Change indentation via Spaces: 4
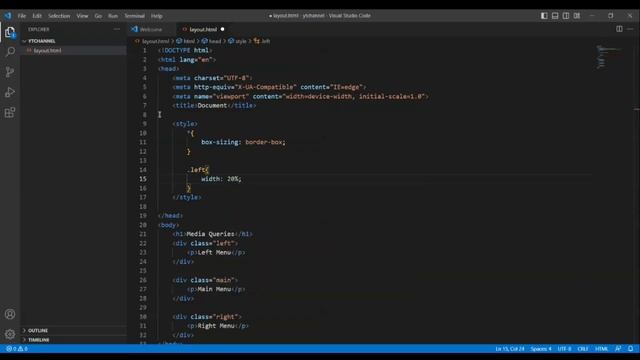The image size is (640, 360). pyautogui.click(x=541, y=349)
